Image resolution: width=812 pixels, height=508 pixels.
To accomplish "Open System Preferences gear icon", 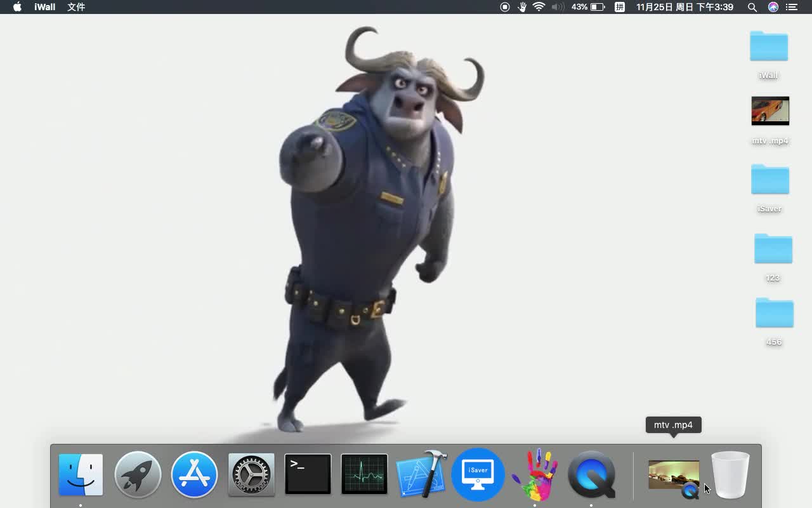I will [251, 474].
